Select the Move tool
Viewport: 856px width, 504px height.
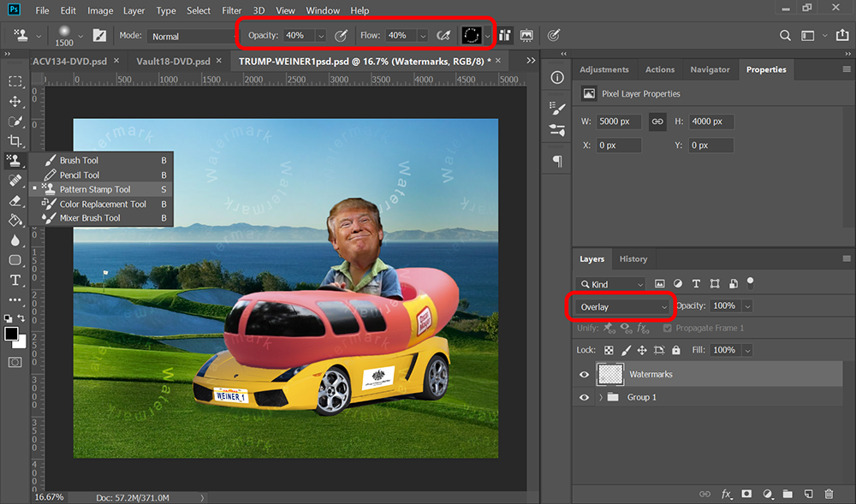pos(15,102)
